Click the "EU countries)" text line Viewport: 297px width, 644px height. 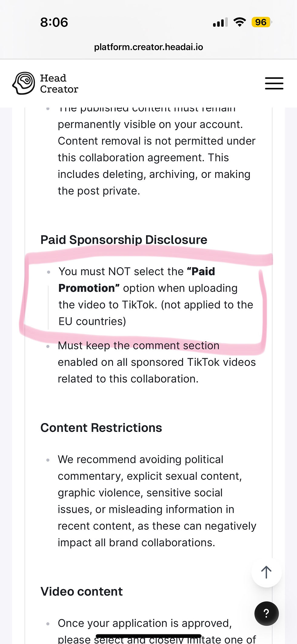(x=92, y=321)
